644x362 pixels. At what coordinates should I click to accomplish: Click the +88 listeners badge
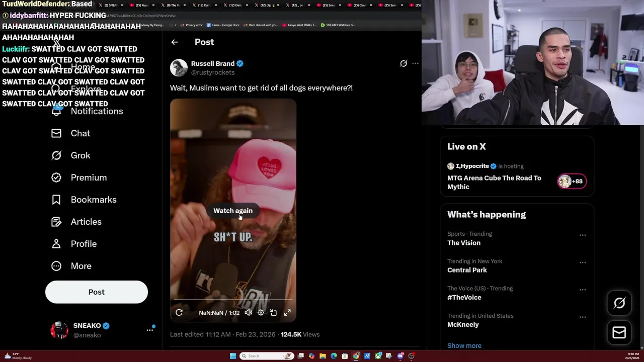click(x=572, y=182)
